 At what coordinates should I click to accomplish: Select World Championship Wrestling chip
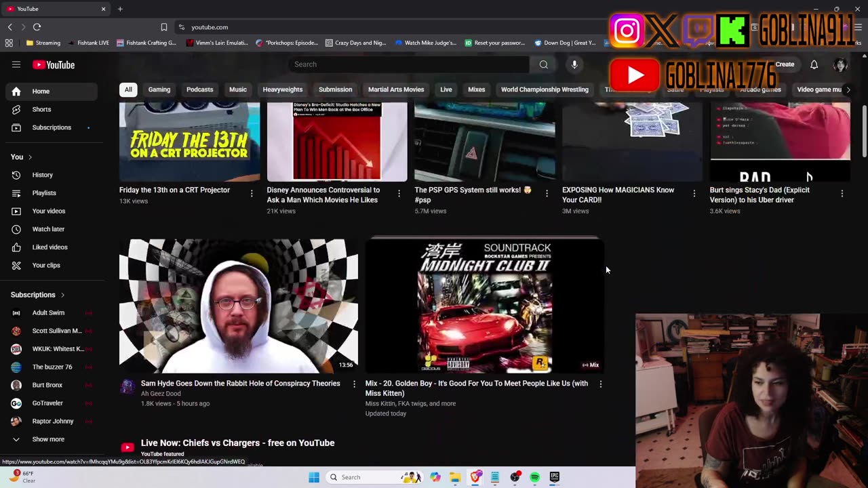tap(545, 89)
